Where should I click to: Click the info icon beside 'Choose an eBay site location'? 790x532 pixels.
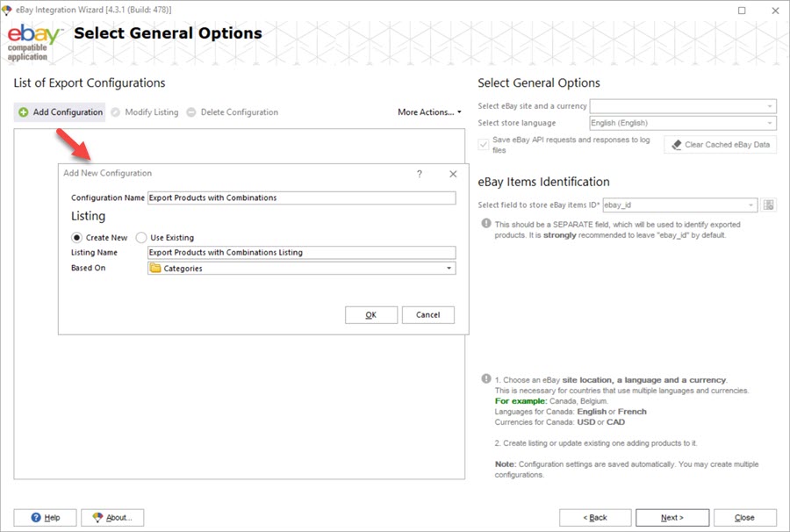[485, 379]
